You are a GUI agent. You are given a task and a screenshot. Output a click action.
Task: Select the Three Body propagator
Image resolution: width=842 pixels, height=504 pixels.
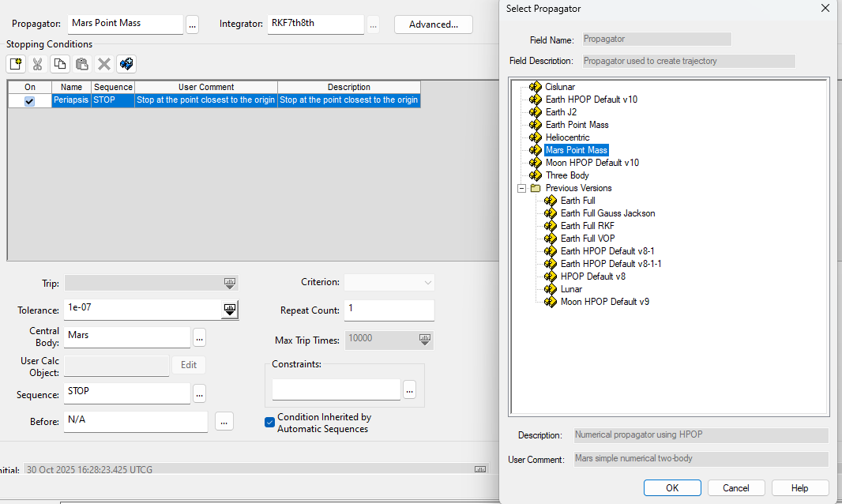pos(567,175)
